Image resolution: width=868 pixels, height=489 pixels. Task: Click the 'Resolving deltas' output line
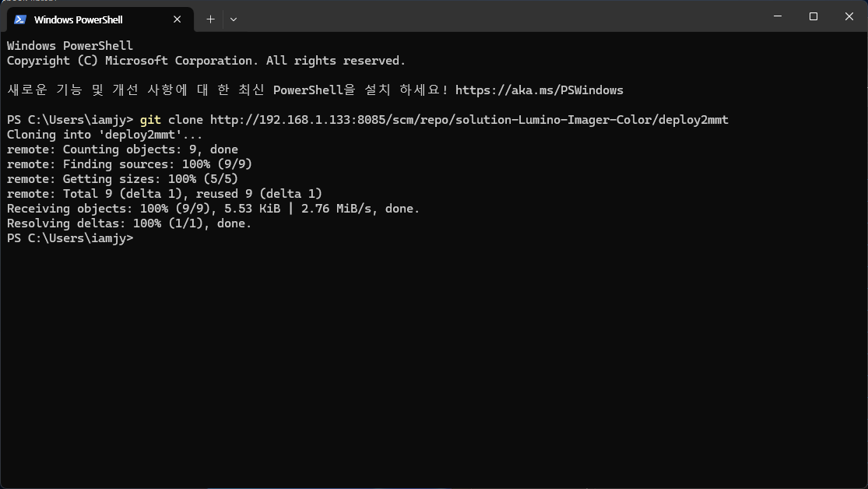tap(129, 223)
